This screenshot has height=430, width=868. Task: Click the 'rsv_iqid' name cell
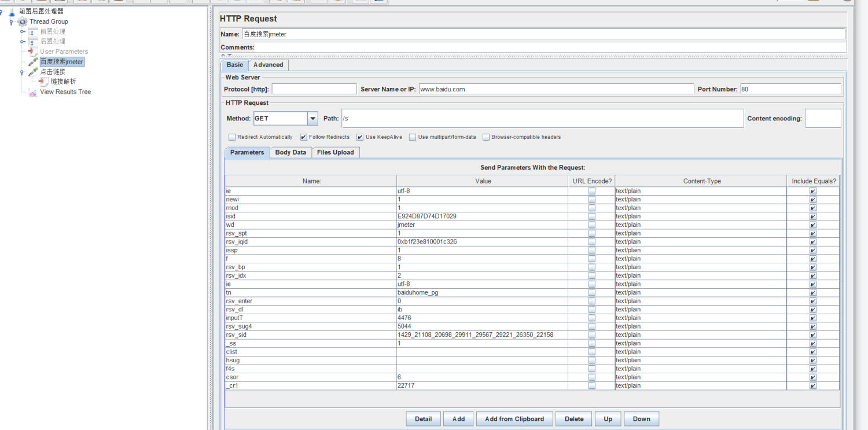click(311, 241)
